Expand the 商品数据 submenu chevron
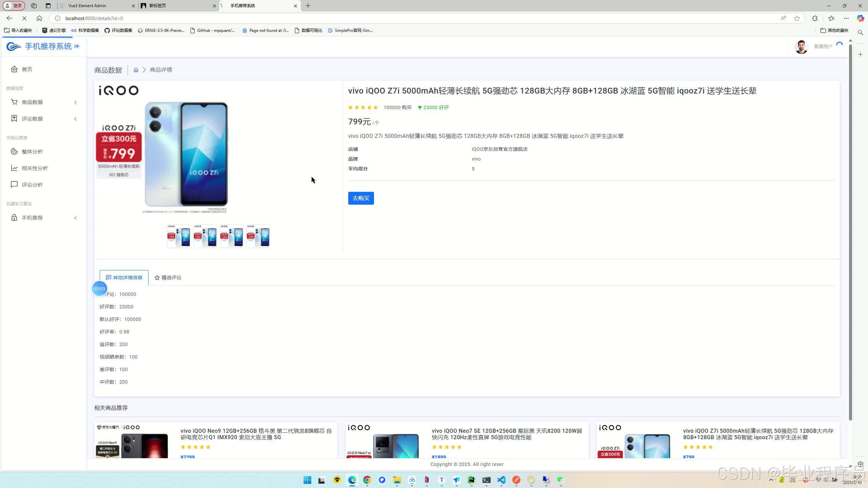The height and width of the screenshot is (488, 868). point(76,102)
